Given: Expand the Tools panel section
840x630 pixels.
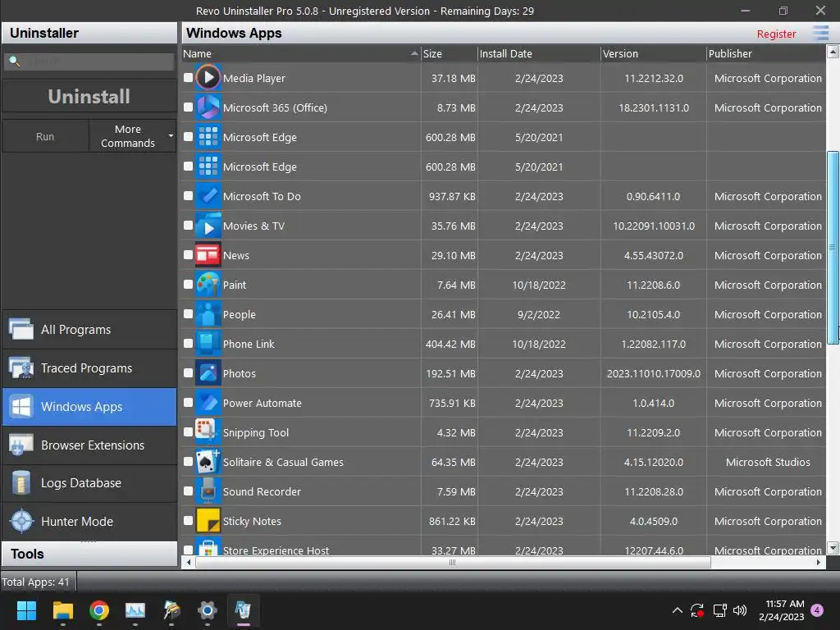Looking at the screenshot, I should point(89,554).
